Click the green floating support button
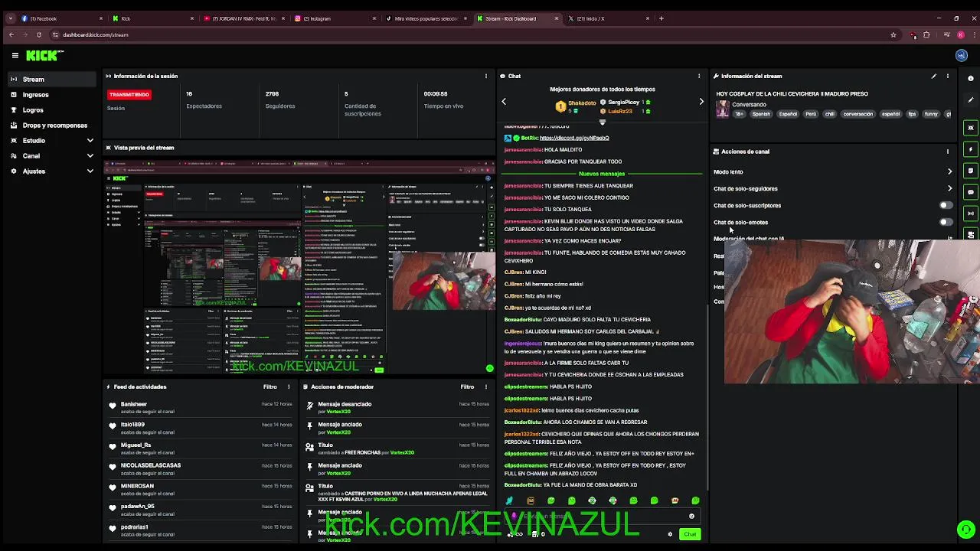Viewport: 980px width, 551px height. (x=966, y=530)
